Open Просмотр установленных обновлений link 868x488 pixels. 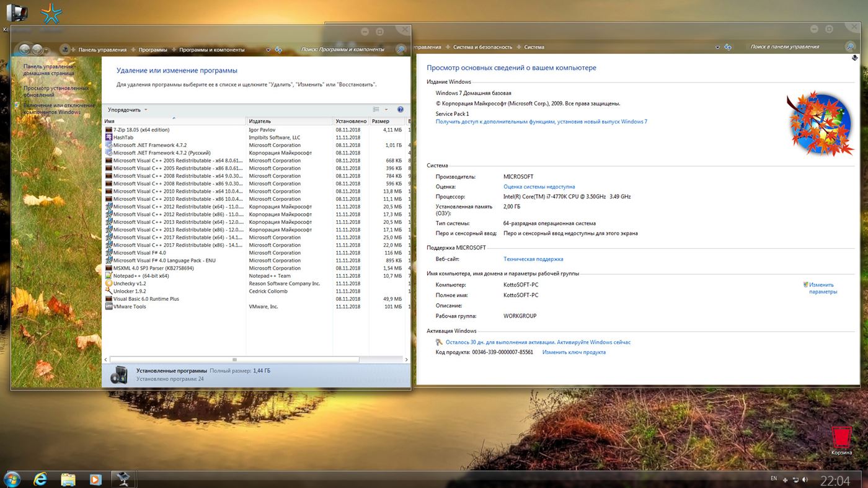[56, 91]
